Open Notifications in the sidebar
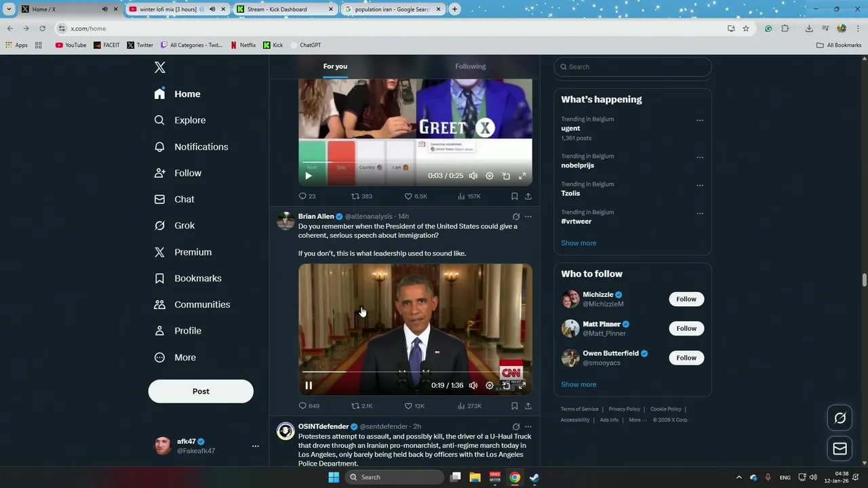The image size is (868, 488). [191, 146]
